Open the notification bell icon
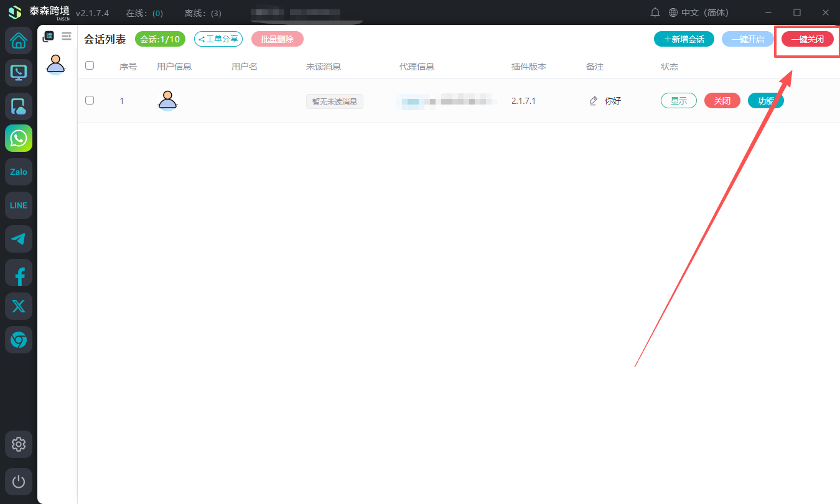This screenshot has height=504, width=840. [655, 12]
